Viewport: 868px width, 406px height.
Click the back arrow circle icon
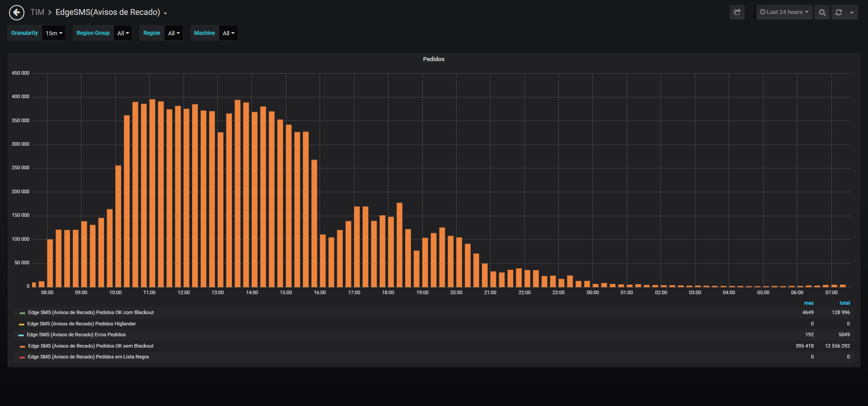pos(17,13)
